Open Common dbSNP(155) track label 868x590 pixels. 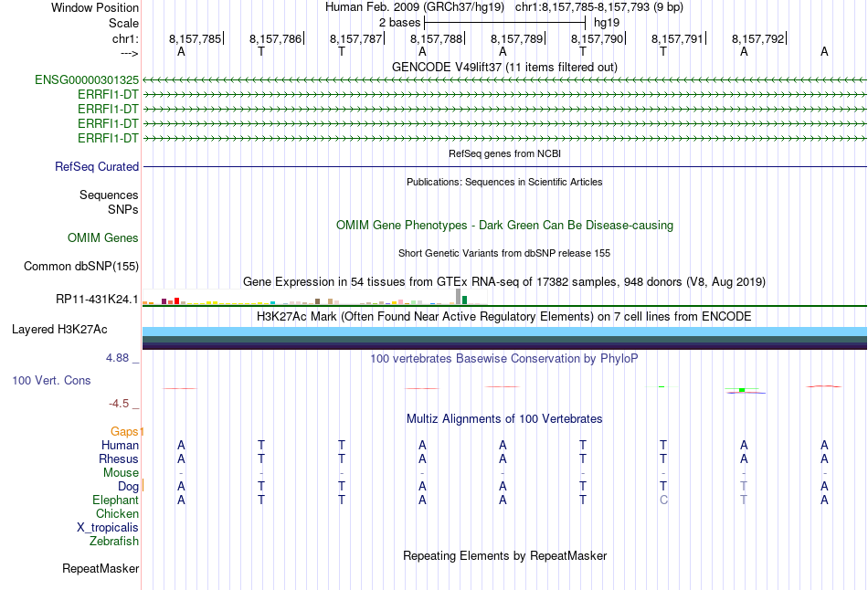tap(81, 266)
